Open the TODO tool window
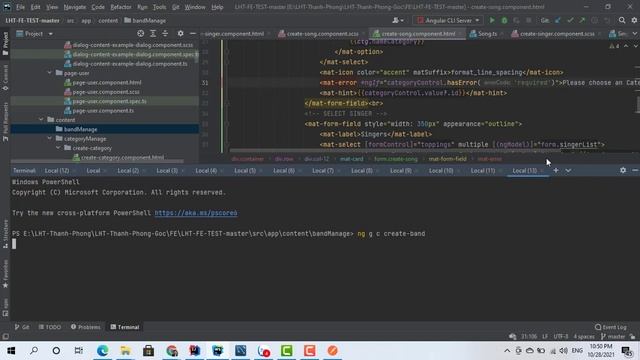The width and height of the screenshot is (640, 360). point(50,327)
